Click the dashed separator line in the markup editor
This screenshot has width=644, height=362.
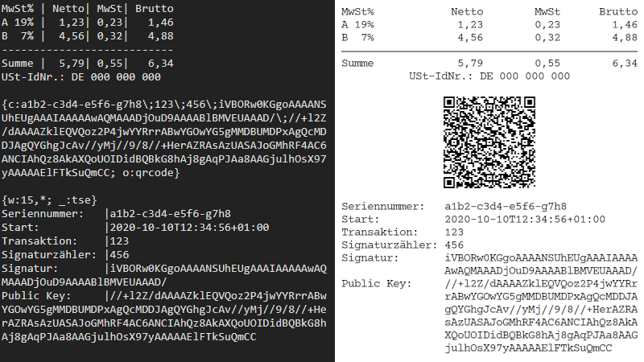click(87, 50)
